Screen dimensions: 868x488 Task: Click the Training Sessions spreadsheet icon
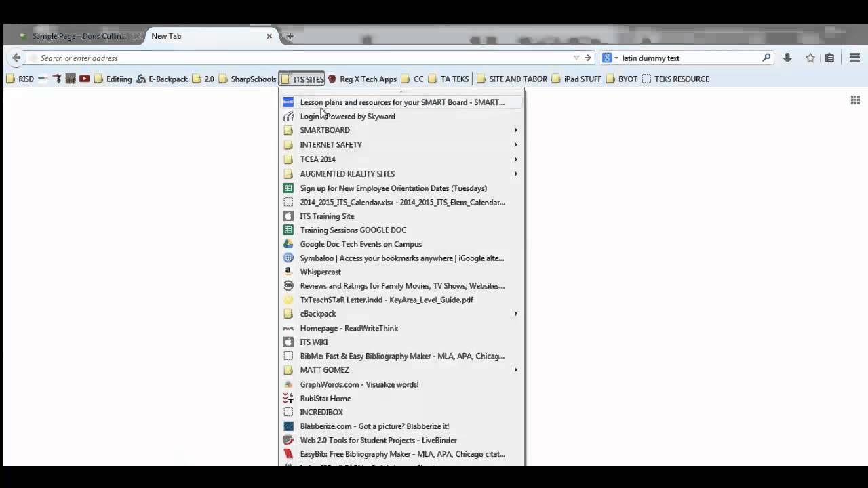[288, 230]
